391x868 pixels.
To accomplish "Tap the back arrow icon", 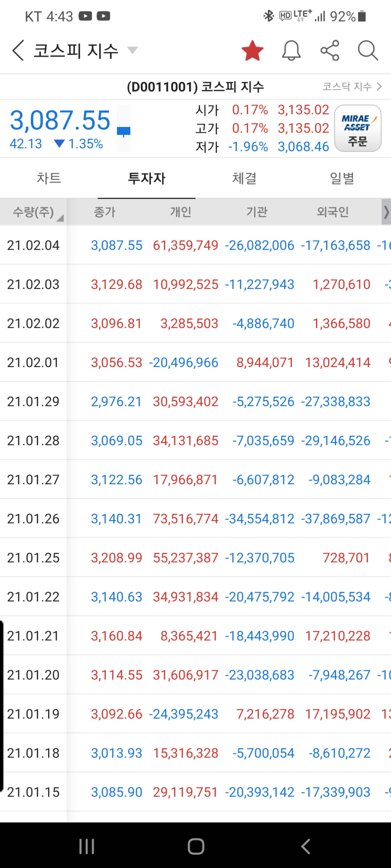I will [18, 51].
